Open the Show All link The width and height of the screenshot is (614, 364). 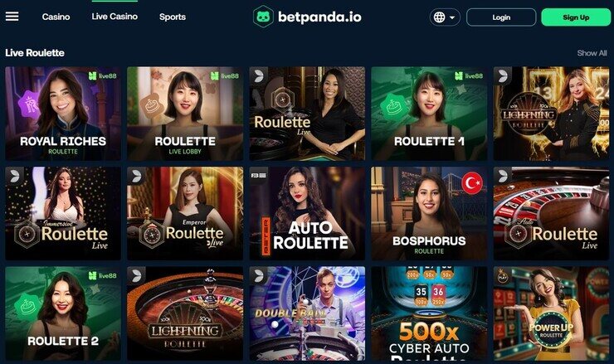(x=592, y=53)
